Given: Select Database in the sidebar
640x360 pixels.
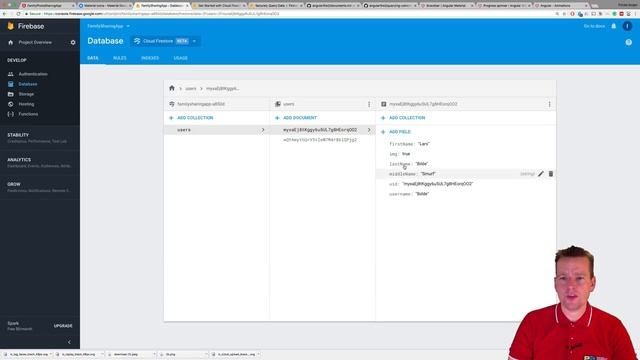Looking at the screenshot, I should [28, 84].
